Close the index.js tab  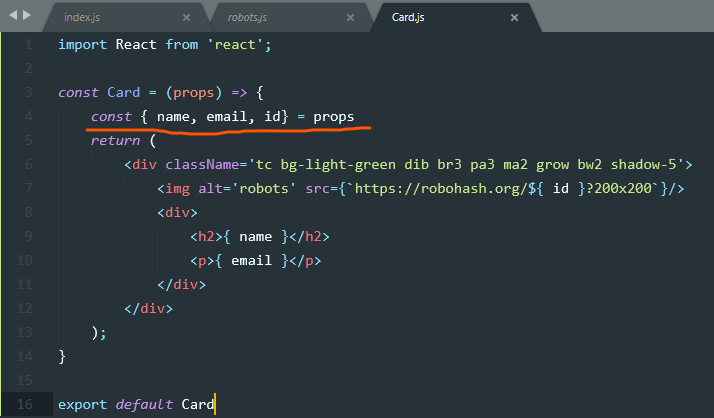[186, 18]
